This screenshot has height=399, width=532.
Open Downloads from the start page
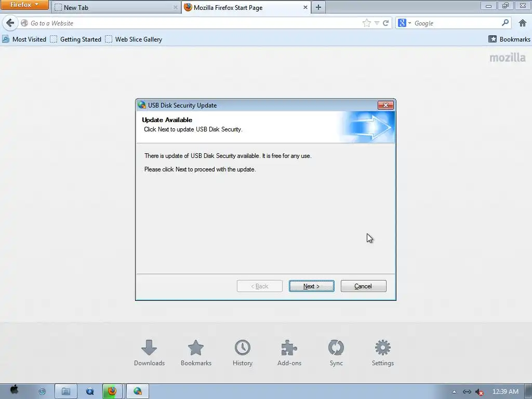pos(149,353)
